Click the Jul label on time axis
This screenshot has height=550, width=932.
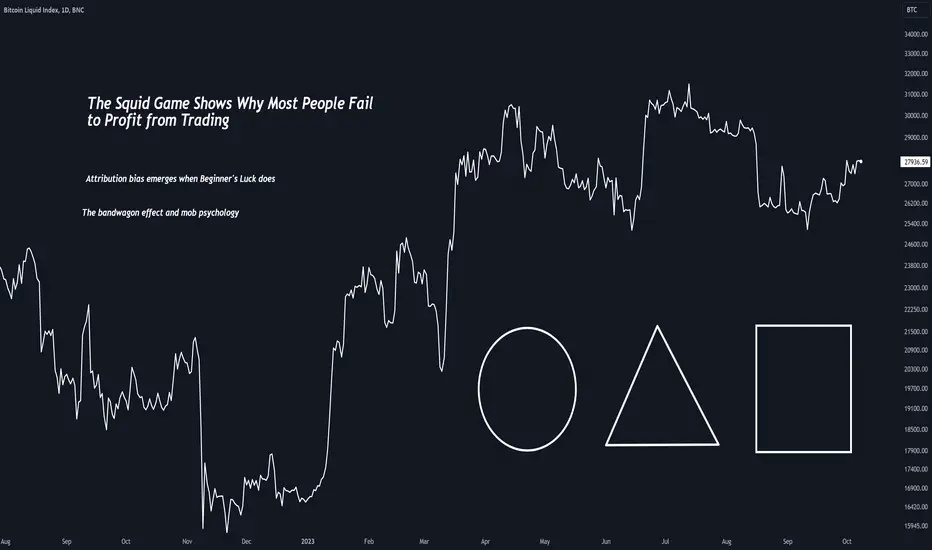pos(665,542)
